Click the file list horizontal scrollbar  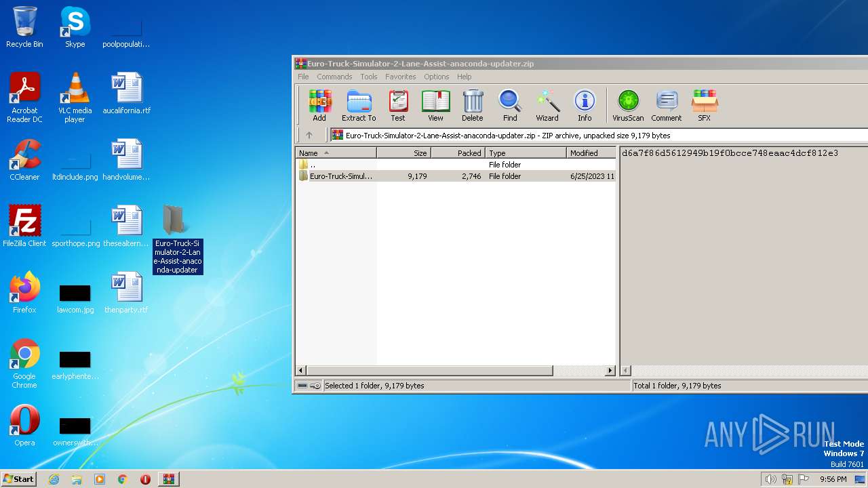(430, 371)
